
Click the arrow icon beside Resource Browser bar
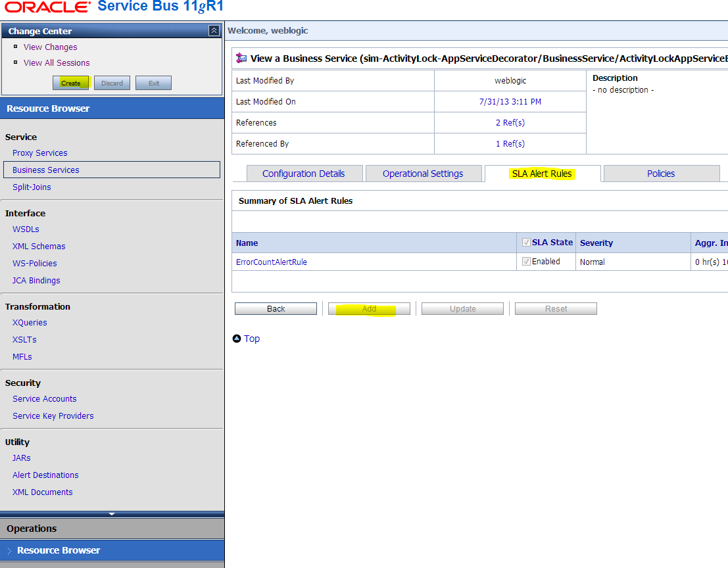[9, 551]
